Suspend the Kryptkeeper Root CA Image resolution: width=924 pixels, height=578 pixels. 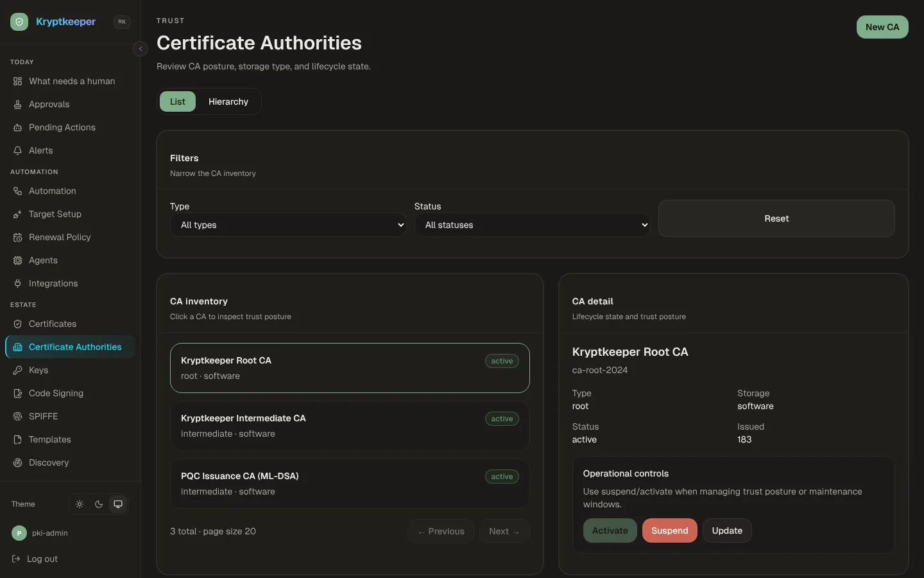[x=670, y=530]
